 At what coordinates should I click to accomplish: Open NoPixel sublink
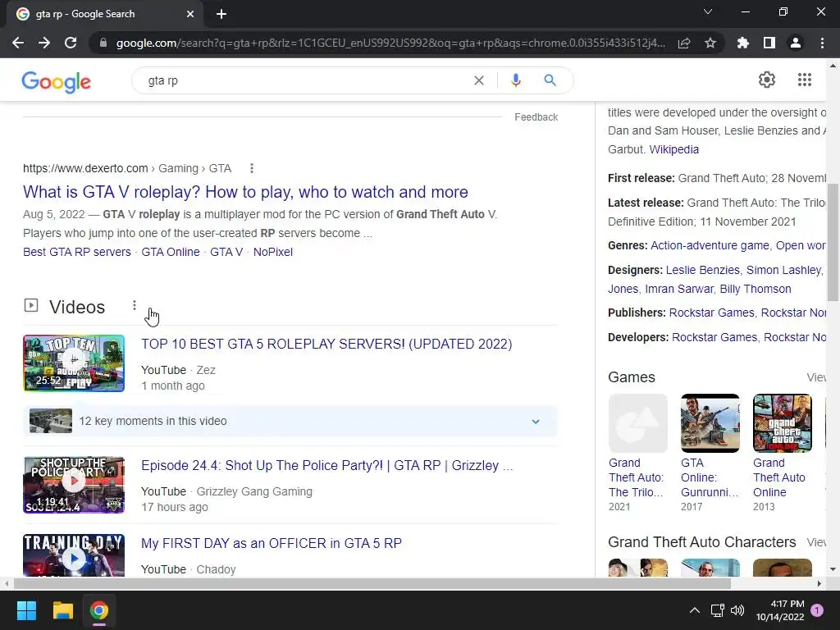[x=272, y=252]
